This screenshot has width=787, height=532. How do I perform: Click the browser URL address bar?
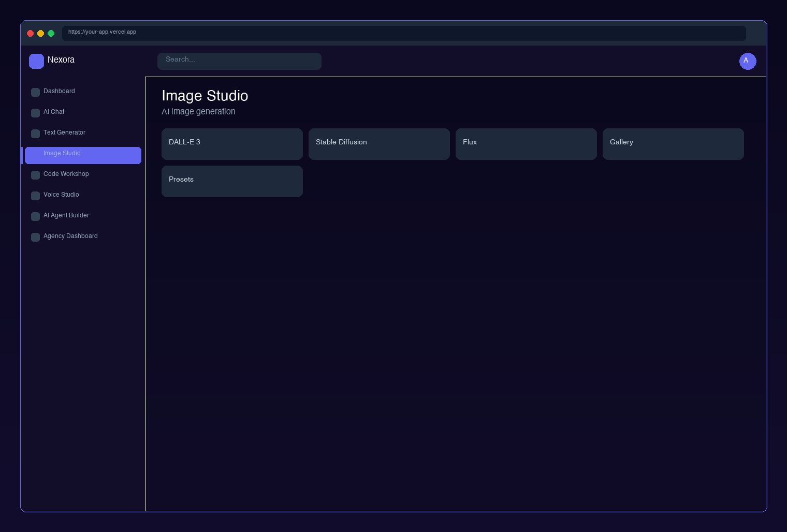(x=404, y=33)
